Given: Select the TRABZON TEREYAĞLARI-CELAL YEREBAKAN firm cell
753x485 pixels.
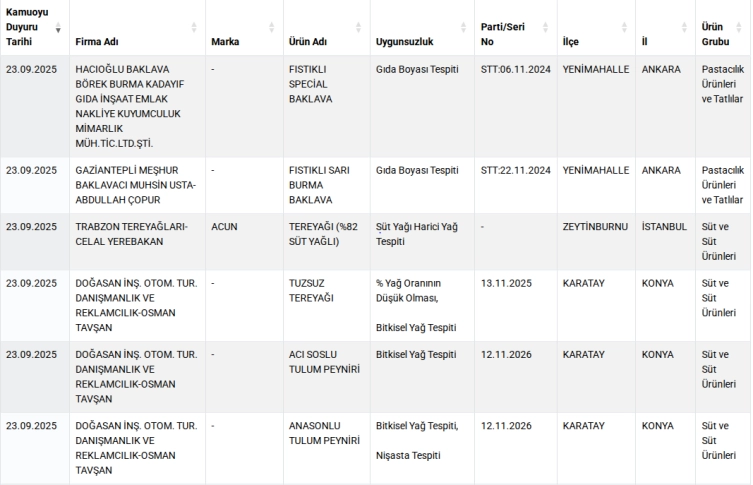Looking at the screenshot, I should (131, 234).
